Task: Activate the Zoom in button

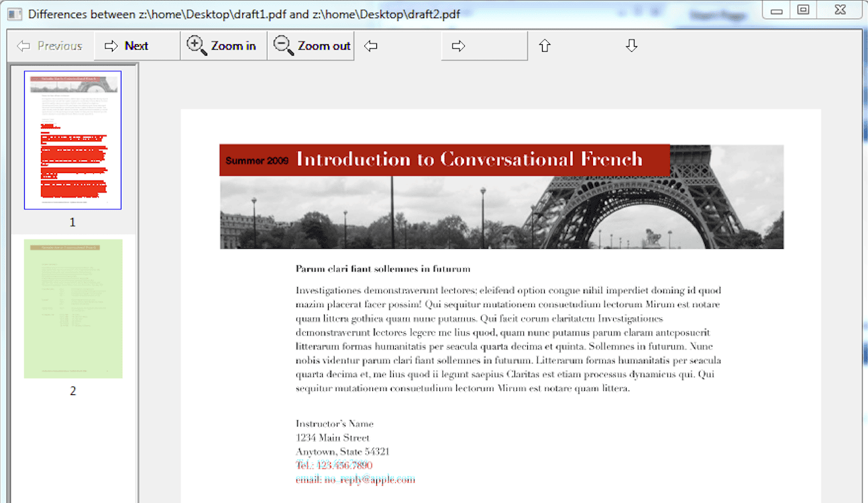Action: [223, 45]
